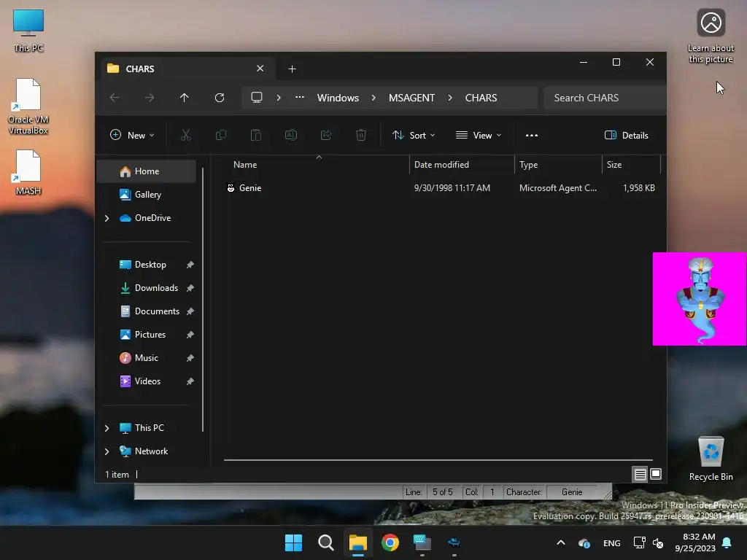The image size is (747, 560).
Task: Click CHARS in the breadcrumb path
Action: (481, 98)
